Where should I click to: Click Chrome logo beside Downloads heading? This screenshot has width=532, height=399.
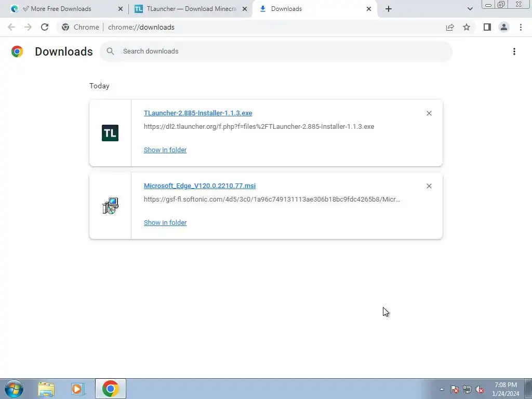pos(17,51)
